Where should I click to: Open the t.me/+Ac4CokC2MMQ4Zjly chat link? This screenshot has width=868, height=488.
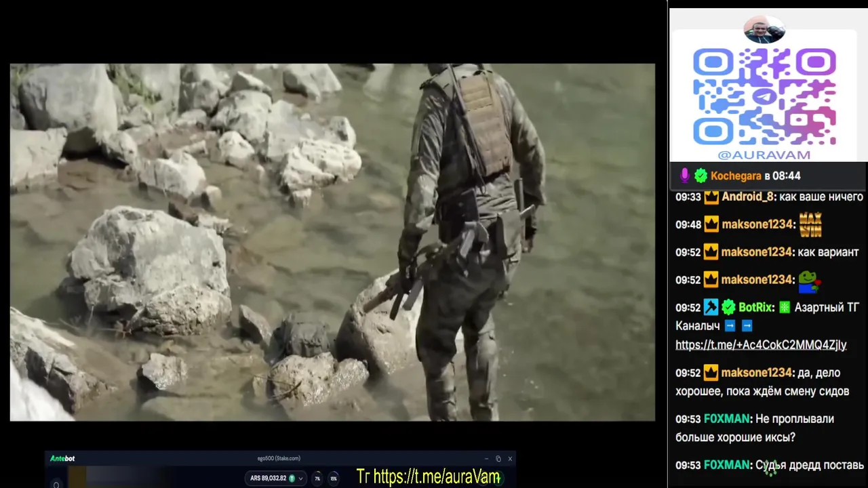[x=761, y=344]
